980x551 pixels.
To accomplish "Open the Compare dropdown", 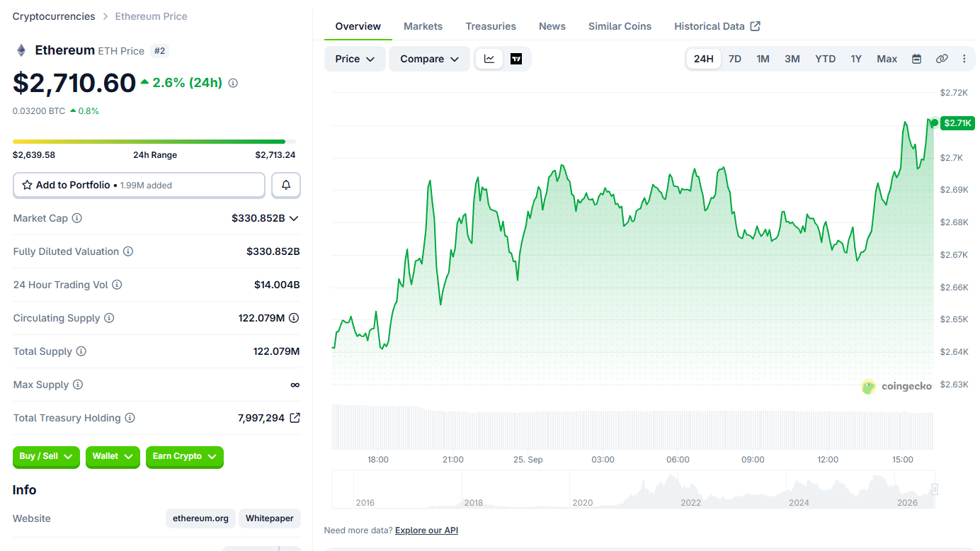I will [x=429, y=59].
